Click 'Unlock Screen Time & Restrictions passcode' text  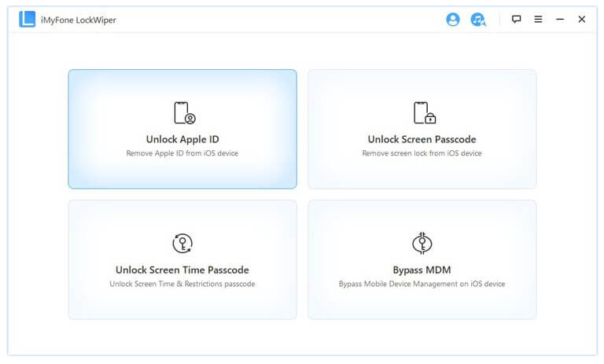pos(182,284)
